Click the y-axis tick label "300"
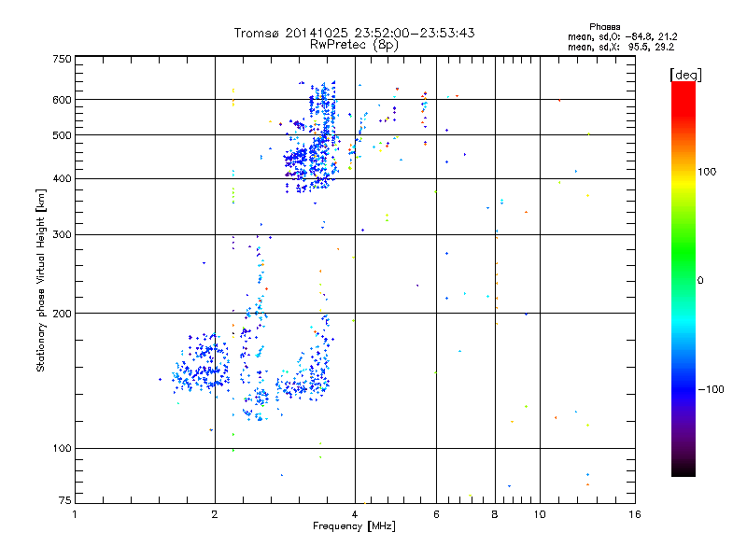The image size is (747, 560). click(63, 234)
